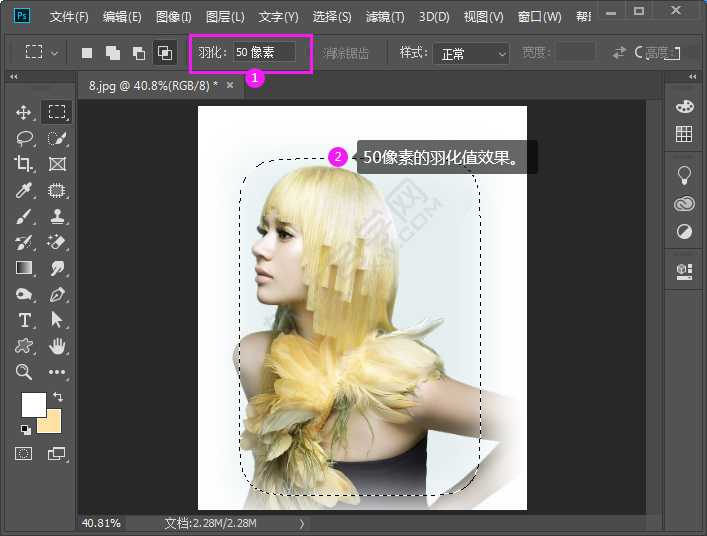The width and height of the screenshot is (707, 536).
Task: Select the Crop tool
Action: coord(24,164)
